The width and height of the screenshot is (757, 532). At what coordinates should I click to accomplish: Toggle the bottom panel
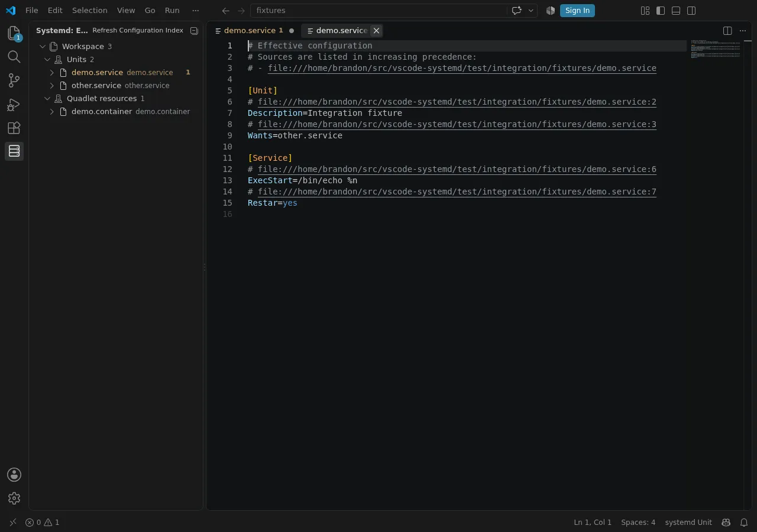[x=676, y=11]
